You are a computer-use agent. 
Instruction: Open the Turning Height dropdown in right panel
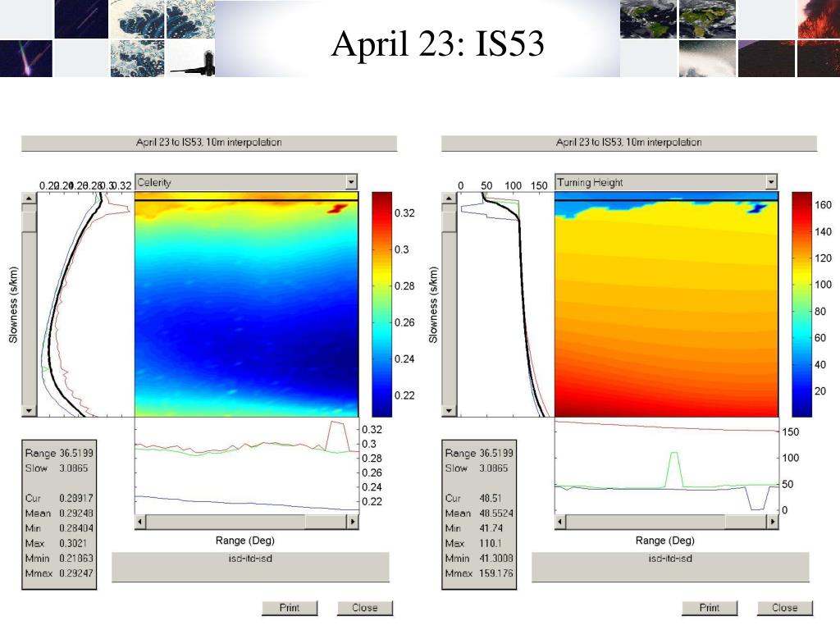666,182
